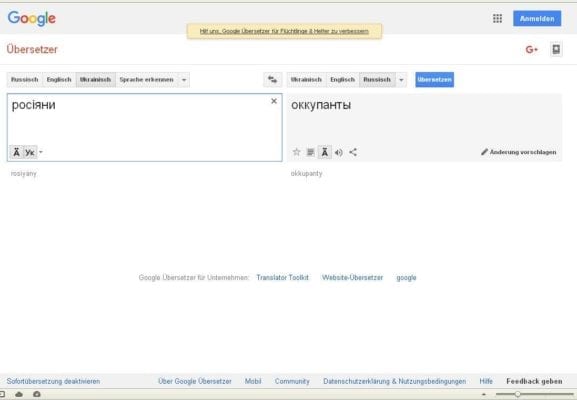Toggle source transliteration Ä button
Screen dimensions: 577x400
[x=16, y=152]
